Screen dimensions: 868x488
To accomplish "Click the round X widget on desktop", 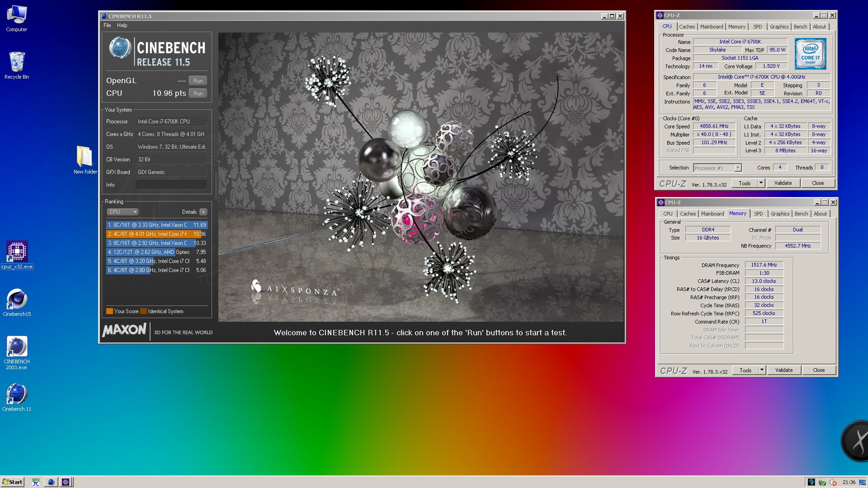I will click(x=856, y=441).
